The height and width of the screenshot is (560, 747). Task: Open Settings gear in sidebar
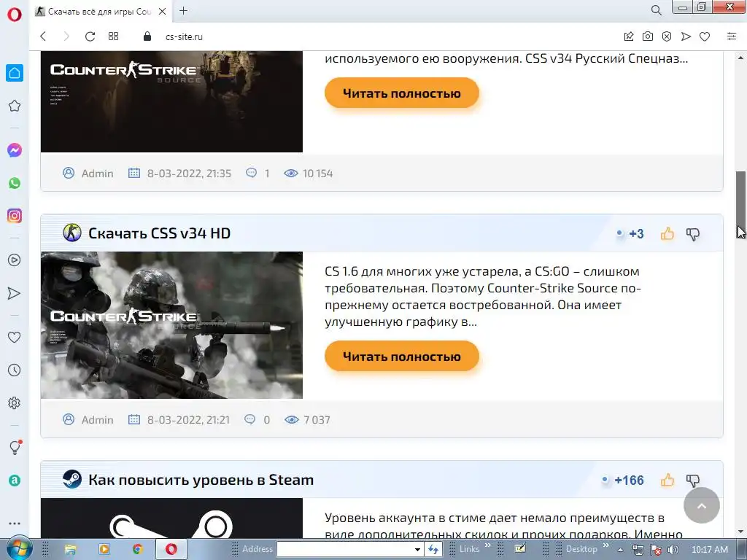pos(15,402)
